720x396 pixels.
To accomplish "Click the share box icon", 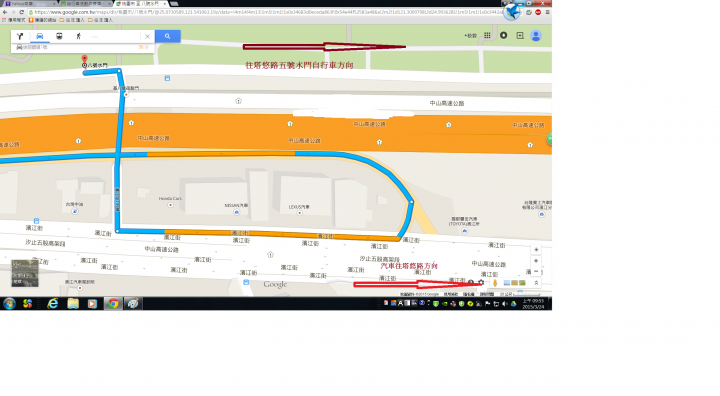I will click(520, 35).
